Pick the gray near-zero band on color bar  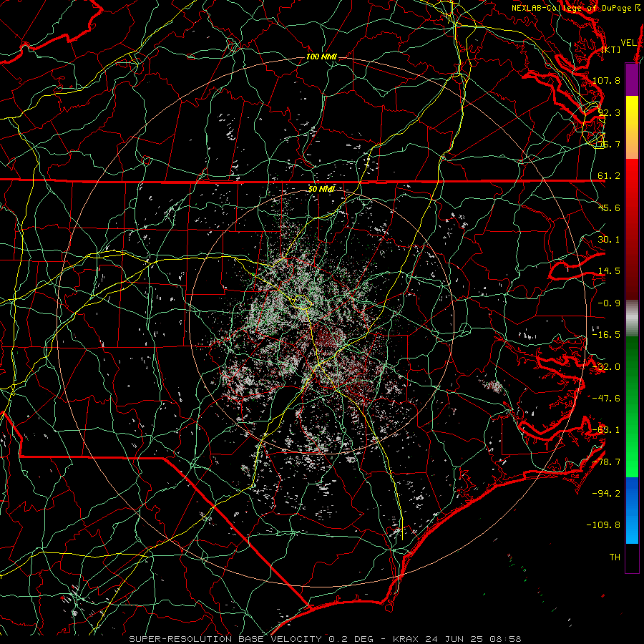tap(632, 318)
